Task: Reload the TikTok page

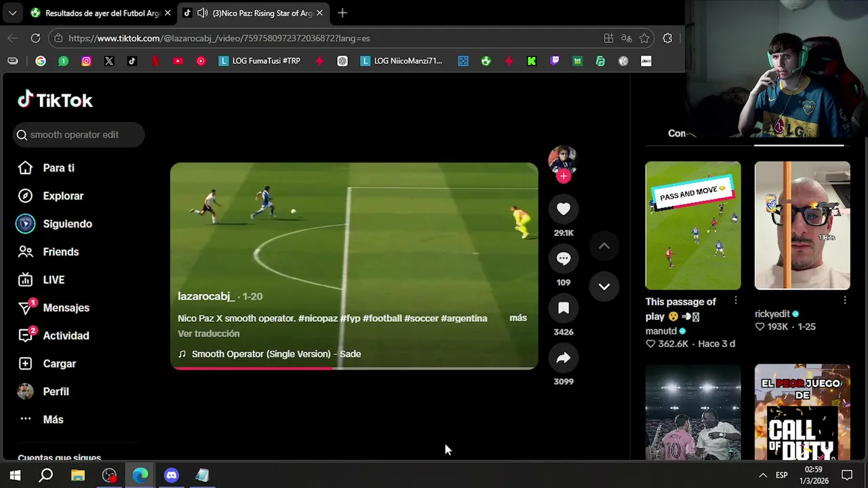Action: 35,38
